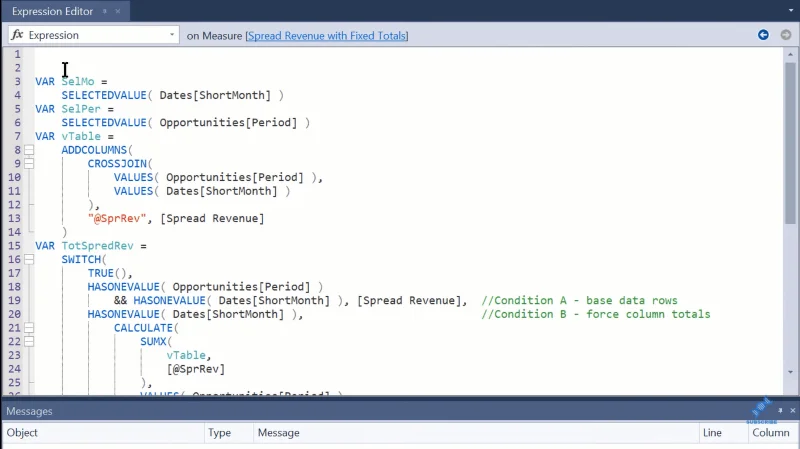
Task: Close the Messages panel
Action: (792, 410)
